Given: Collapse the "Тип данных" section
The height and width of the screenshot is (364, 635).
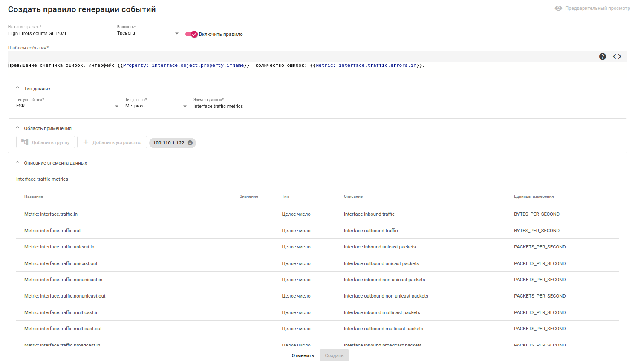Looking at the screenshot, I should tap(17, 88).
